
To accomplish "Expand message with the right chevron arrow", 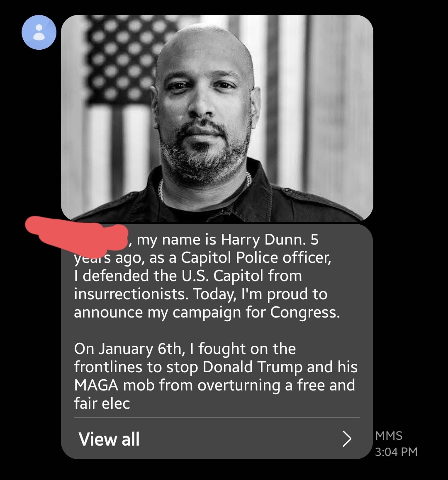I will [x=346, y=439].
